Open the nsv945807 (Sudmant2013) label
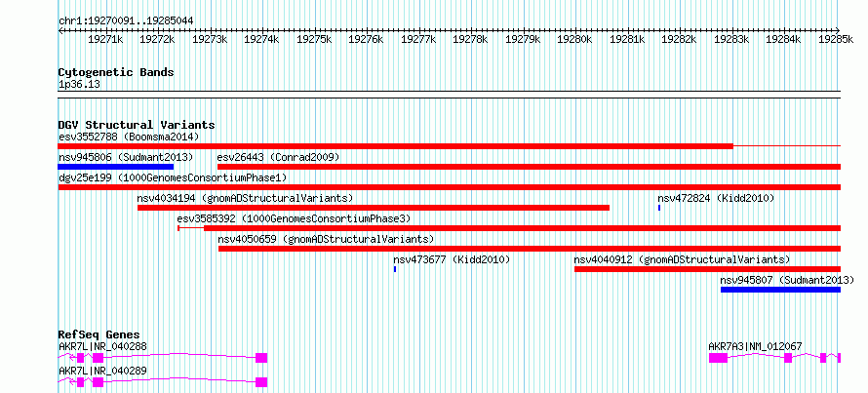 [787, 280]
